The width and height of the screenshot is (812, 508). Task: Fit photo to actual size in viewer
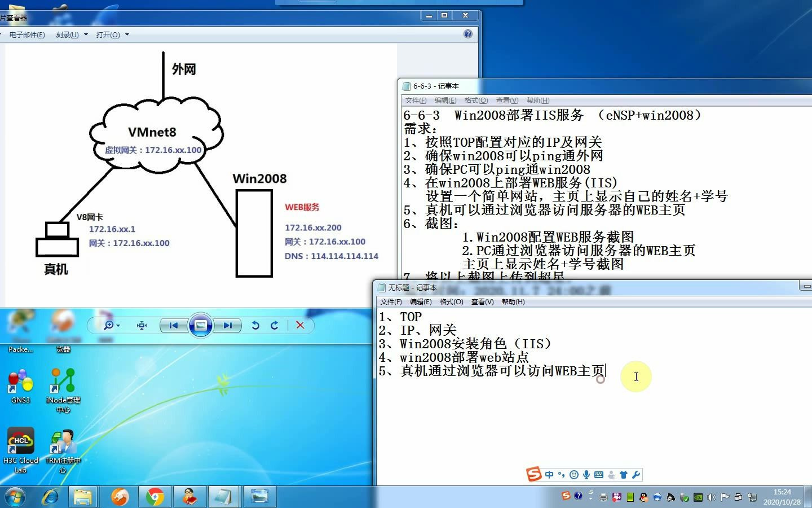142,325
